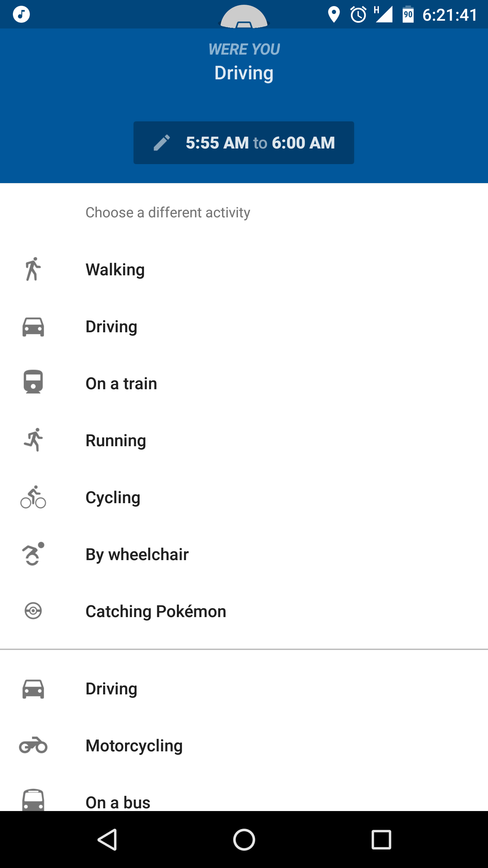Open recent apps with square button

point(381,840)
